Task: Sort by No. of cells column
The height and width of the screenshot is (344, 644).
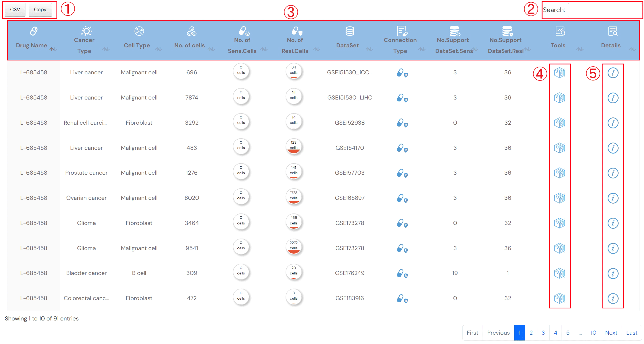Action: [x=190, y=45]
